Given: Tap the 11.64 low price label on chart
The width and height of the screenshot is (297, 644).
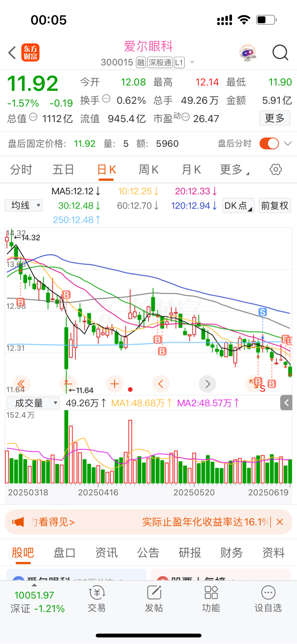Looking at the screenshot, I should (x=81, y=390).
